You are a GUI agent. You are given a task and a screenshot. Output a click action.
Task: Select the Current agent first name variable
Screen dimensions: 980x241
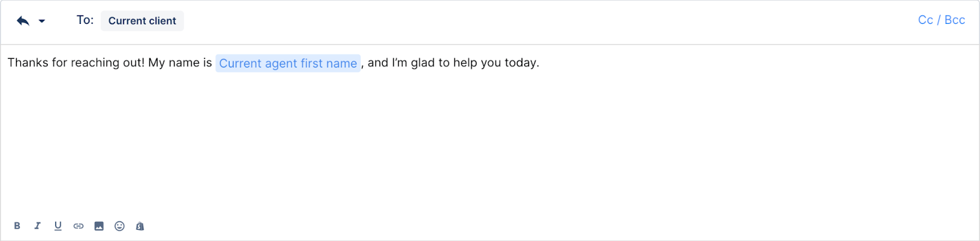288,63
